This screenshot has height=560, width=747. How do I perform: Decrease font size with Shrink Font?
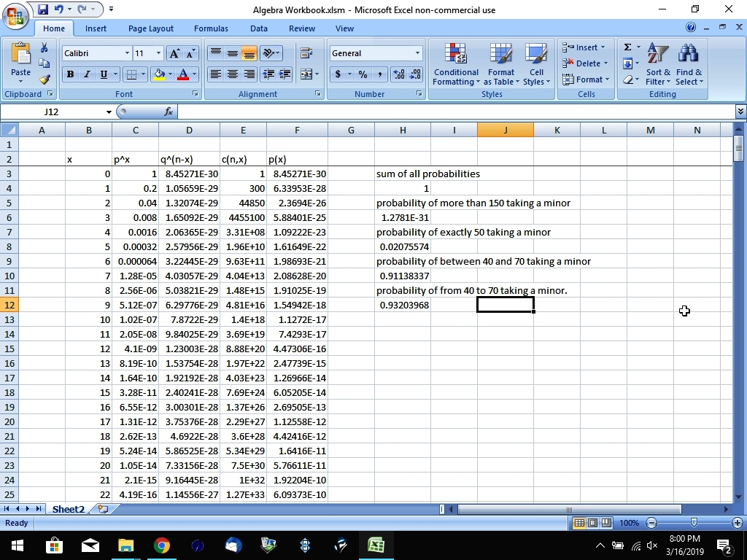[x=190, y=53]
